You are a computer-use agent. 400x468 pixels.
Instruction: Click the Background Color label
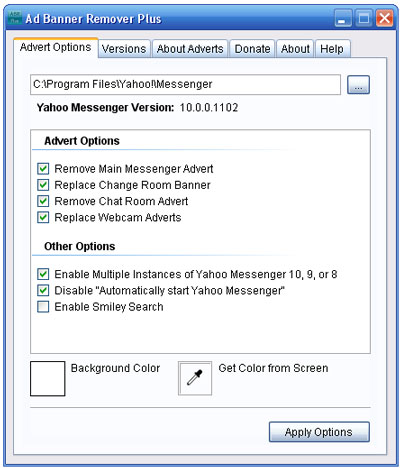(115, 368)
